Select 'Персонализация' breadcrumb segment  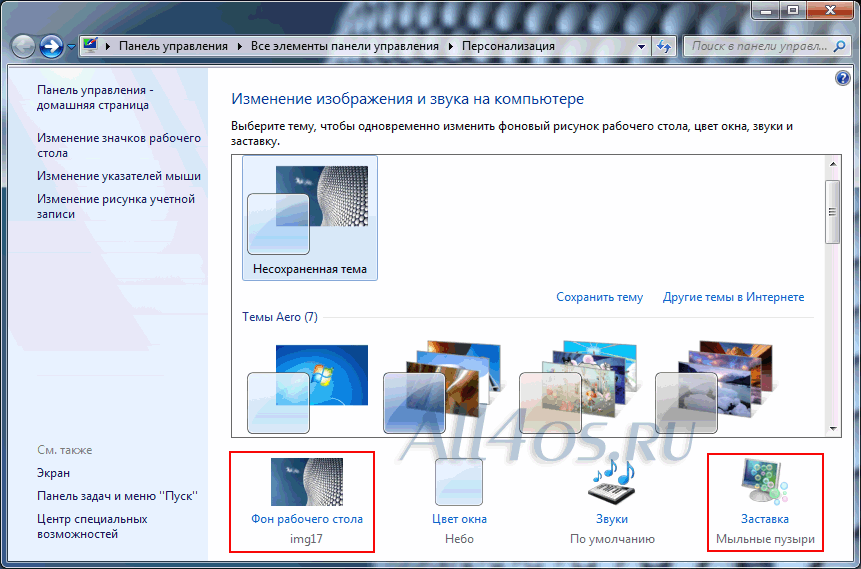point(508,47)
